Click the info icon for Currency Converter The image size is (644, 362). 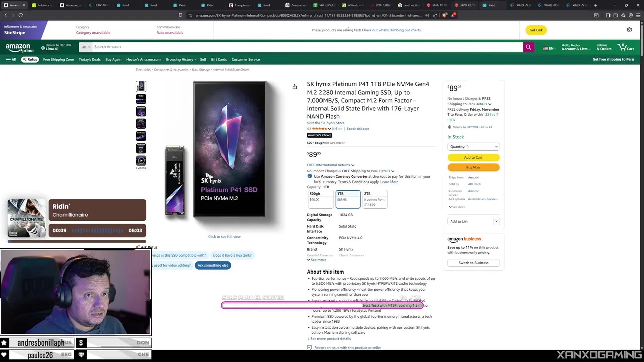pos(309,176)
